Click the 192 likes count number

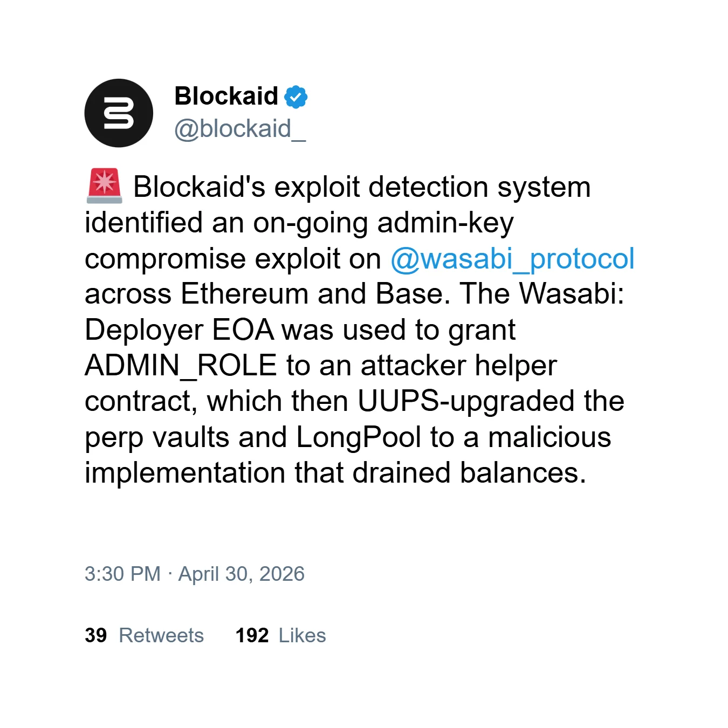(252, 635)
